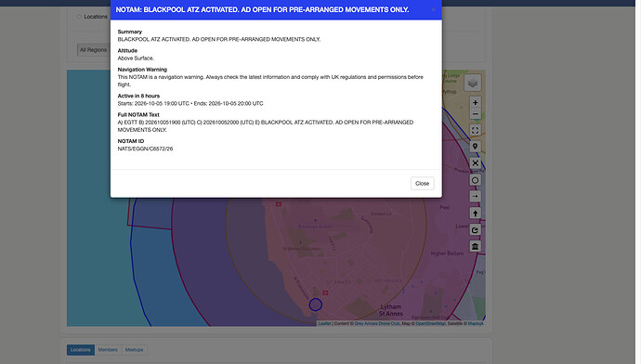
Task: Click the 'Navigation Warning' heading
Action: coord(142,70)
